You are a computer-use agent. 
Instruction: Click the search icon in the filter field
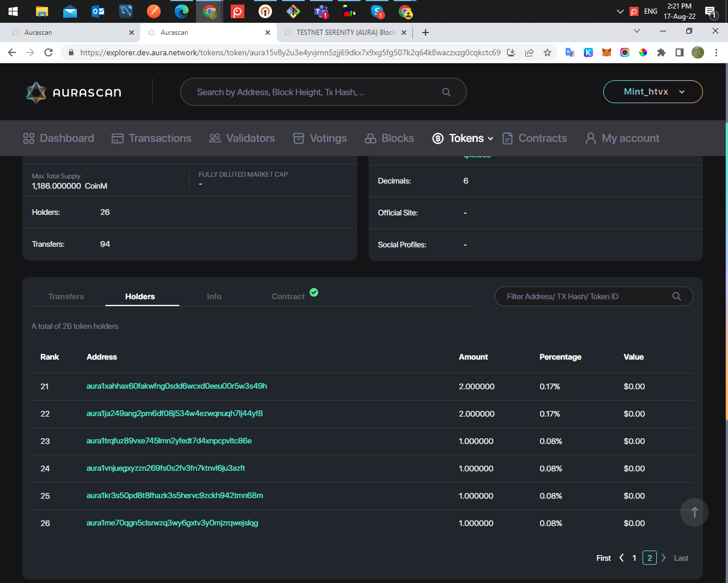coord(676,296)
